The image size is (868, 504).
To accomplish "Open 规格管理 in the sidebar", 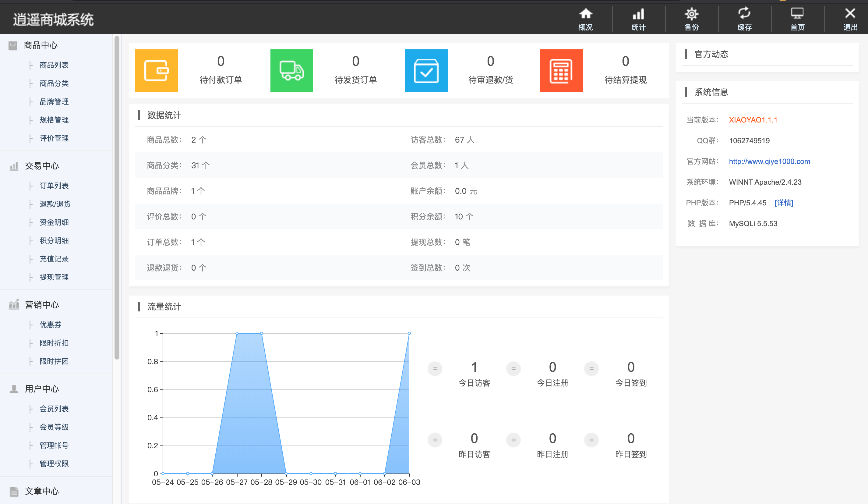I will pos(54,120).
